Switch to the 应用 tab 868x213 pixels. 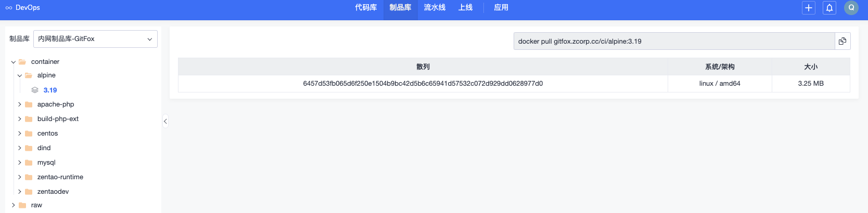[x=501, y=8]
